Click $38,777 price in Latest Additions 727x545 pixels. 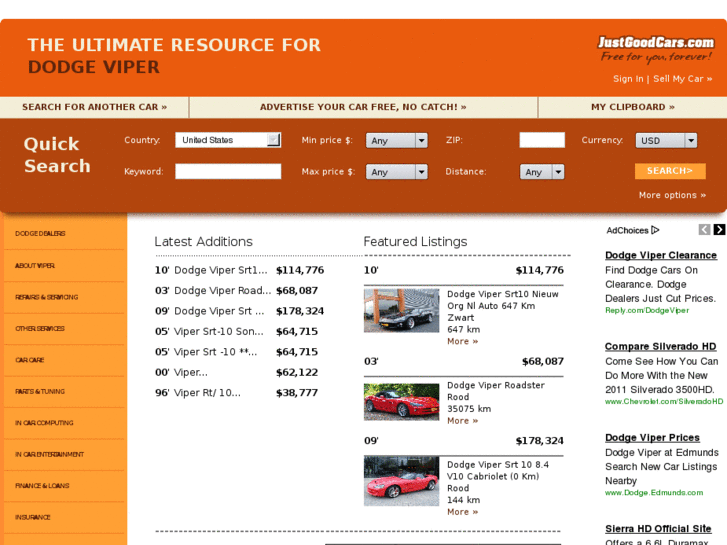297,393
